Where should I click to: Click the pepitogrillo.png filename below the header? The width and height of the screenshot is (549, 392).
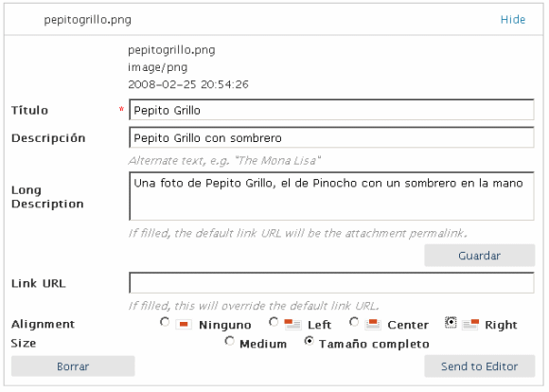[171, 50]
